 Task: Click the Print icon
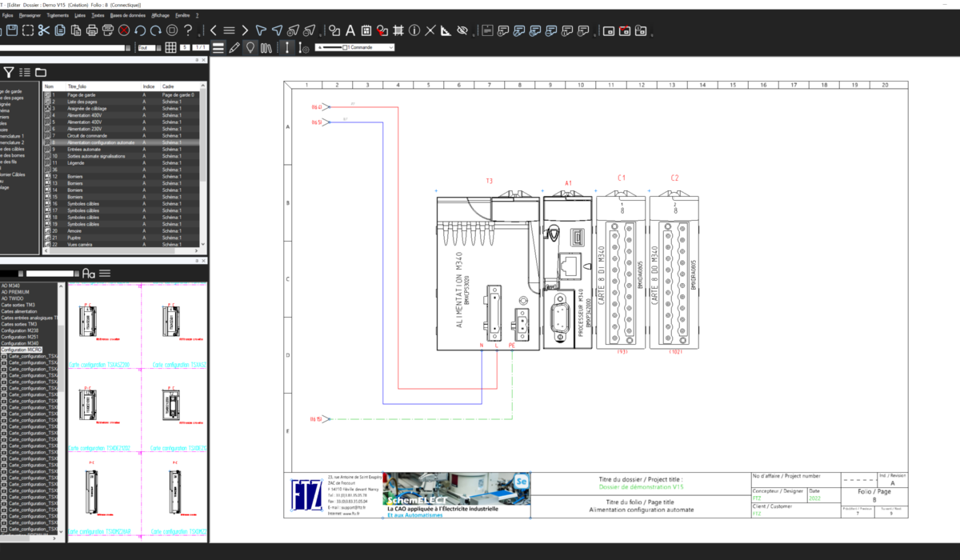tap(92, 30)
